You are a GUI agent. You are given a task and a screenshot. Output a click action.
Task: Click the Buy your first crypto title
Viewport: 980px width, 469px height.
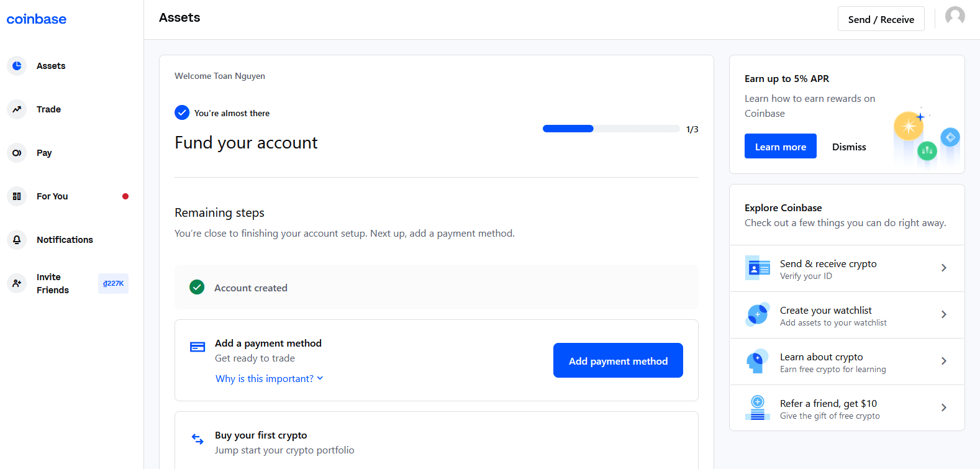[261, 435]
